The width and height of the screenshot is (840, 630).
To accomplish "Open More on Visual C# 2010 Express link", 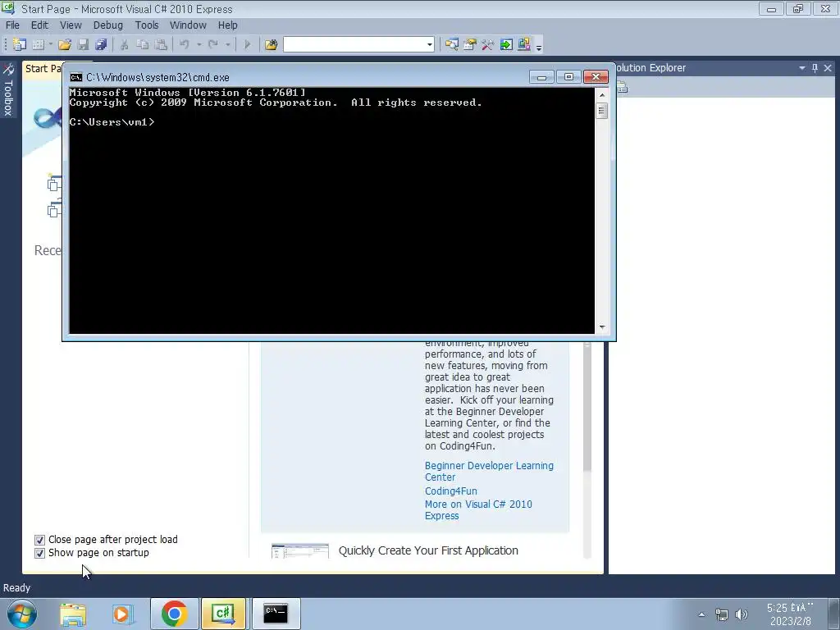I will coord(478,510).
